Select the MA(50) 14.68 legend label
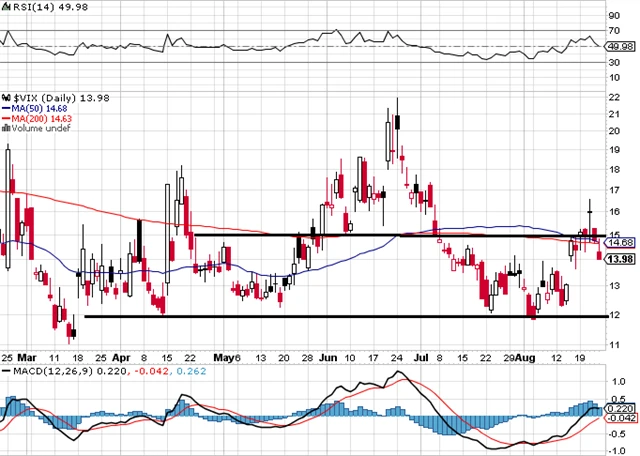This screenshot has height=456, width=640. [36, 106]
